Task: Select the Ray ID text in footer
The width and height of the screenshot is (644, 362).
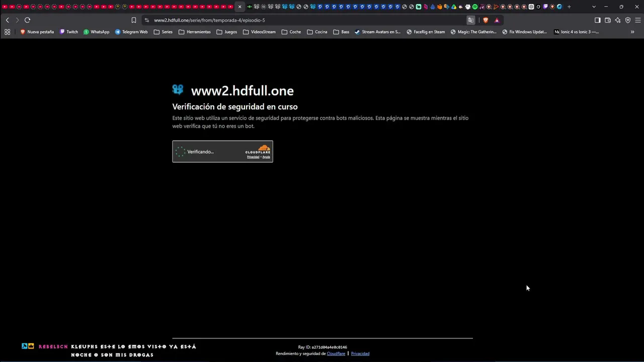Action: click(x=323, y=347)
